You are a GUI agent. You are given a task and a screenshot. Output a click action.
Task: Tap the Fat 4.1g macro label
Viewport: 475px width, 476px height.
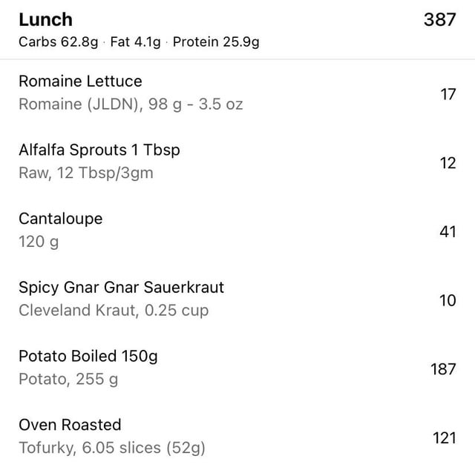[135, 42]
